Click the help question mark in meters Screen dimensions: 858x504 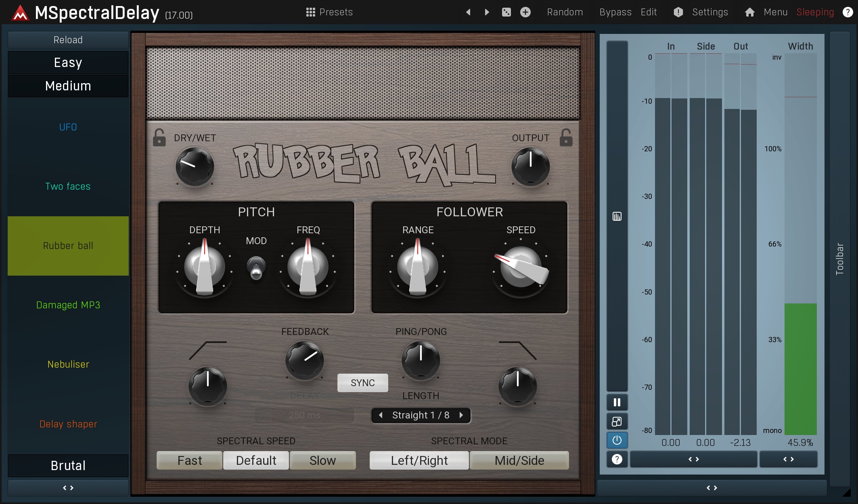[x=617, y=459]
